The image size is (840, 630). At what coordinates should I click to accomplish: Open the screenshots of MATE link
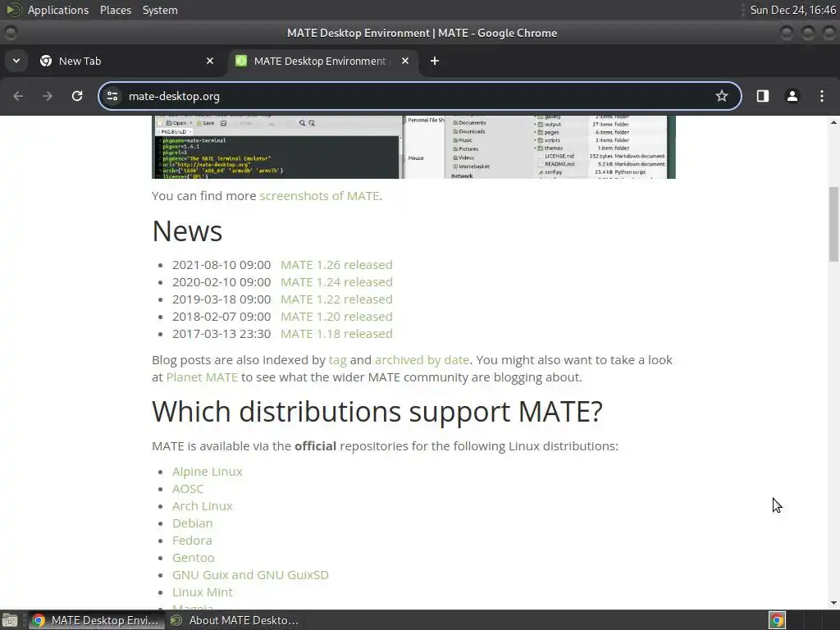tap(319, 196)
